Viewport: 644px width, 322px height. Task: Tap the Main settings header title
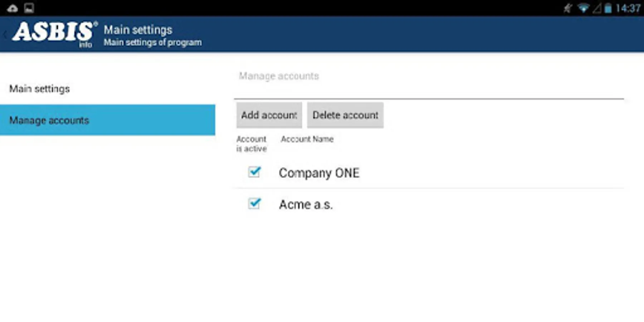[x=138, y=30]
